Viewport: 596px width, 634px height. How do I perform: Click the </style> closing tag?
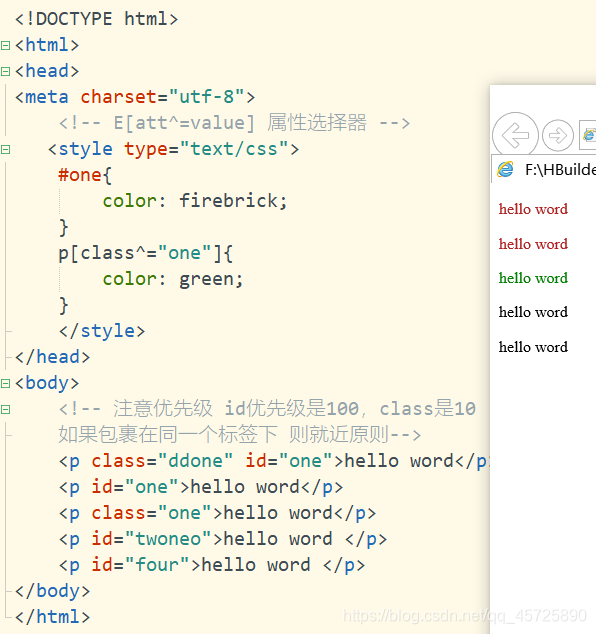click(102, 331)
